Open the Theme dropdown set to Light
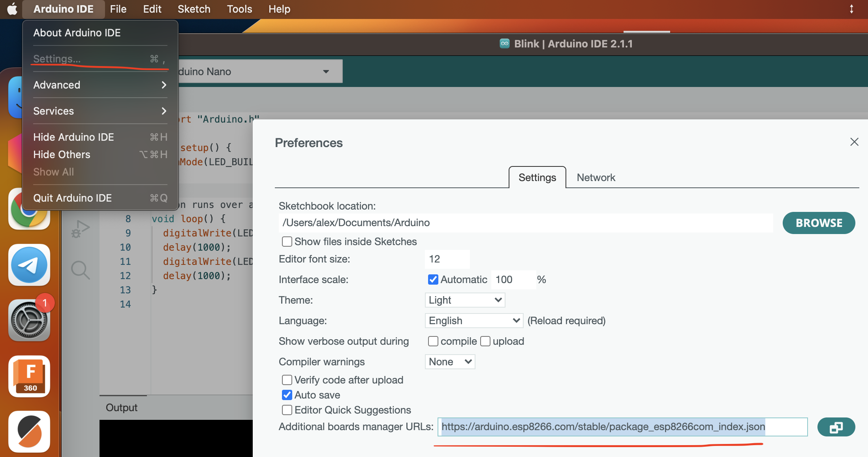This screenshot has width=868, height=457. [x=465, y=300]
